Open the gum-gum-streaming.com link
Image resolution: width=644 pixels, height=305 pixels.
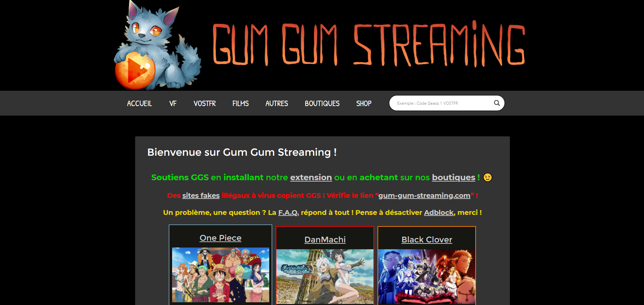coord(424,196)
